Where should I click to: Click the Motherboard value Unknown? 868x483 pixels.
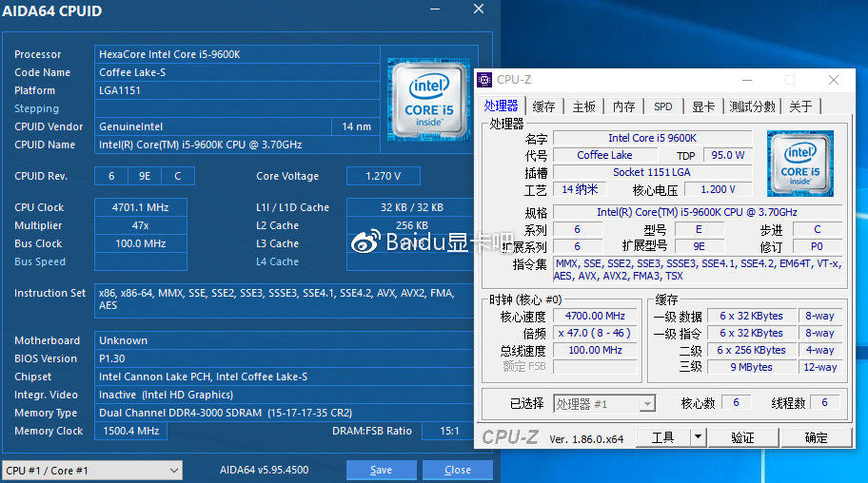[284, 340]
